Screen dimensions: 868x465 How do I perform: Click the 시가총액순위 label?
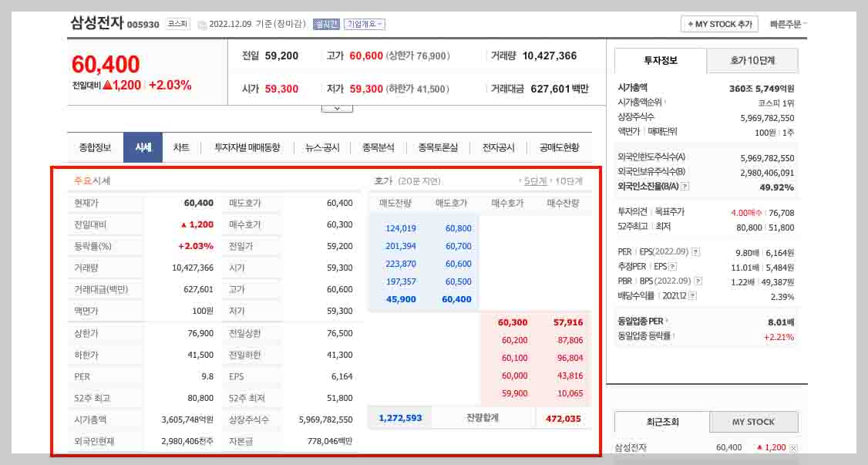click(x=639, y=103)
